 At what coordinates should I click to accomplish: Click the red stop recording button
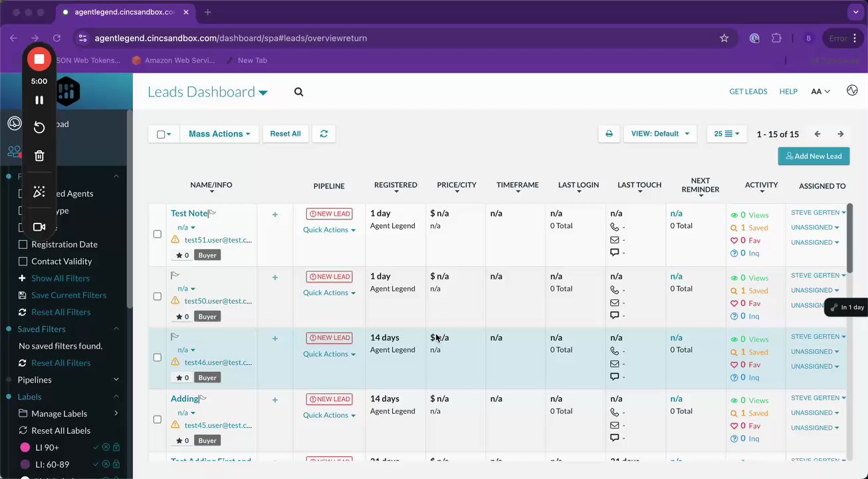(39, 59)
